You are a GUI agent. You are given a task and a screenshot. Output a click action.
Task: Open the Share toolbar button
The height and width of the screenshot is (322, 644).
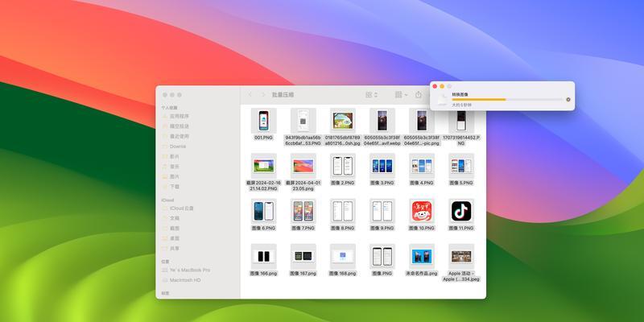point(418,95)
